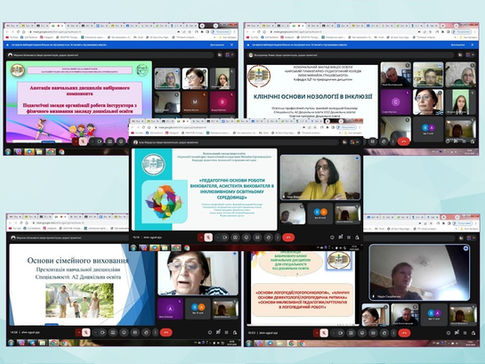Select purple 'A' avatar tile in bottom-left window
This screenshot has height=364, width=485.
(170, 309)
